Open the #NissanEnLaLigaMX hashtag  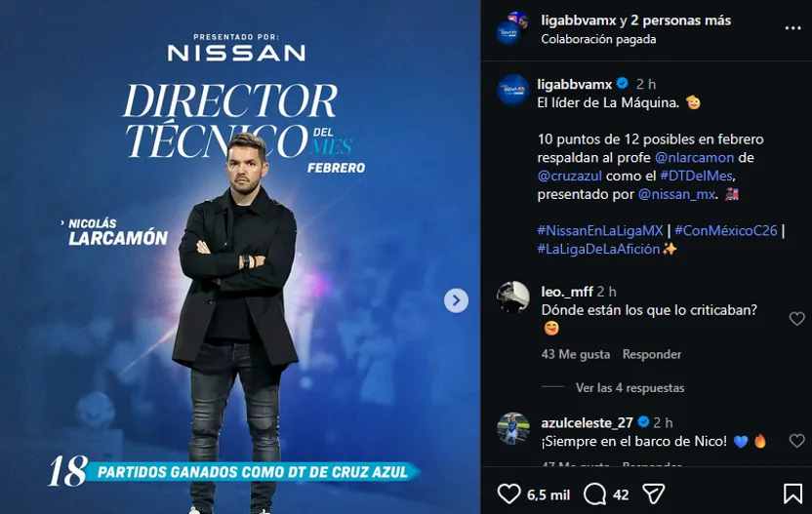(599, 231)
